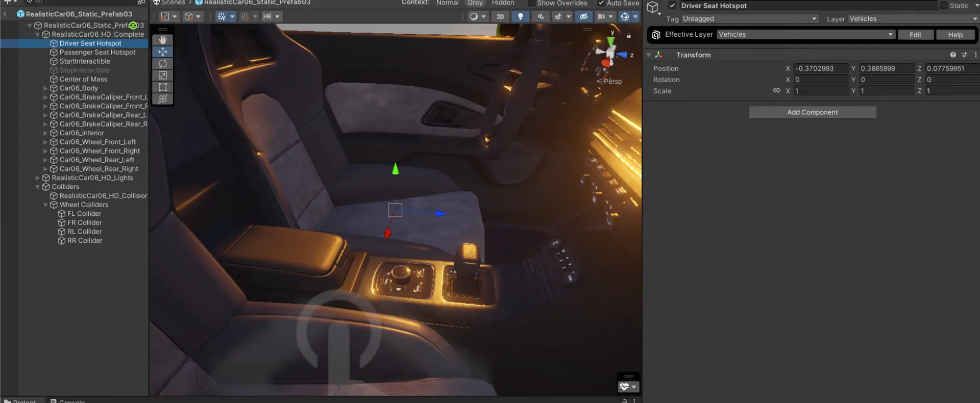Go back in prefab hierarchy arrow
The width and height of the screenshot is (980, 403).
pos(5,14)
